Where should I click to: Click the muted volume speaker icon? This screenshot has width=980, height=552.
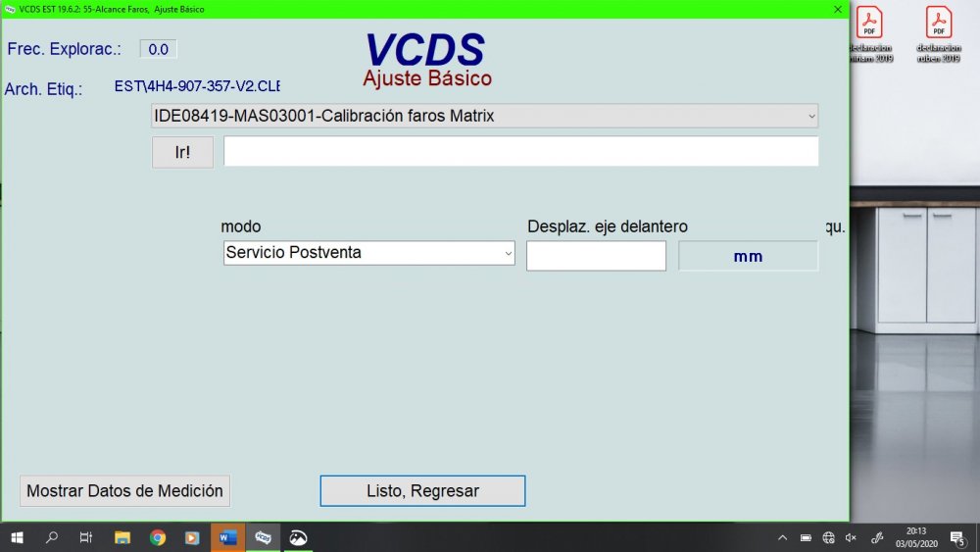point(851,537)
